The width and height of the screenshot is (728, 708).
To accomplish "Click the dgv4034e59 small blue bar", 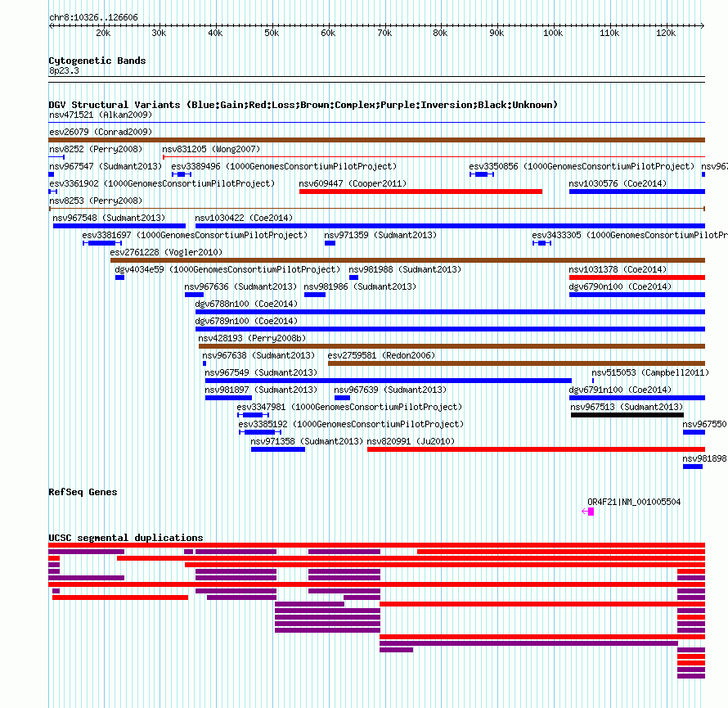I will (x=119, y=277).
